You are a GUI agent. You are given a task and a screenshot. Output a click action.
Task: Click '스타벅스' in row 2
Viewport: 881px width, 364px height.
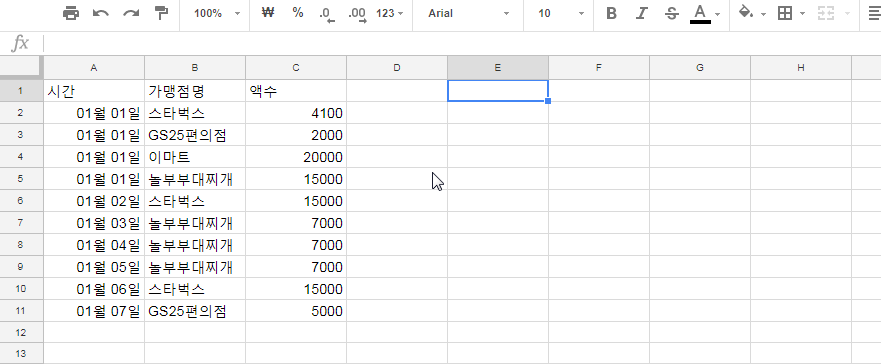(195, 113)
